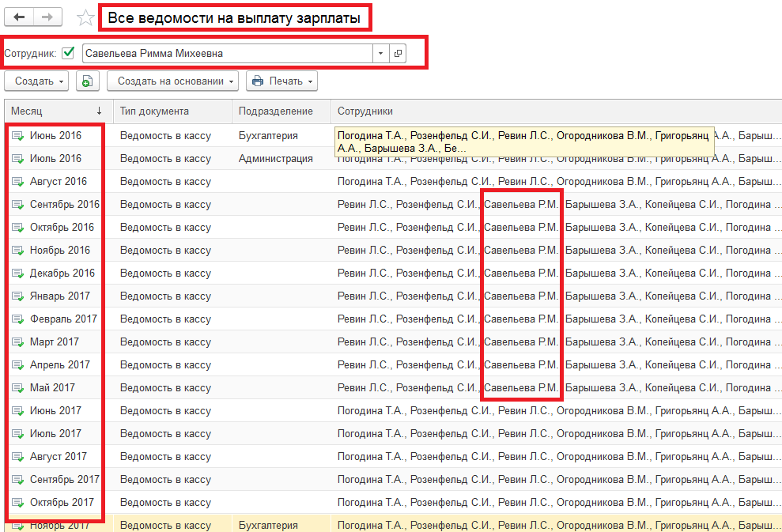Click employees list cell in Сентябрь 2017 row
This screenshot has width=782, height=532.
[x=556, y=480]
